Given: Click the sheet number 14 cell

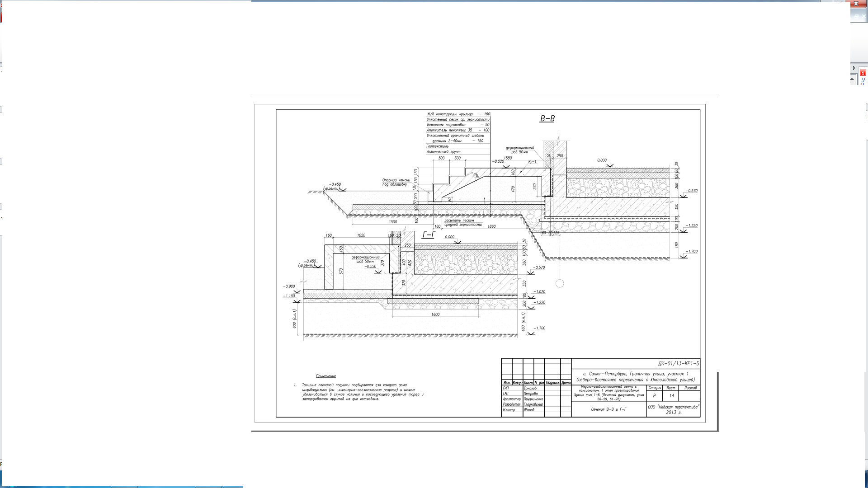Looking at the screenshot, I should [x=671, y=396].
